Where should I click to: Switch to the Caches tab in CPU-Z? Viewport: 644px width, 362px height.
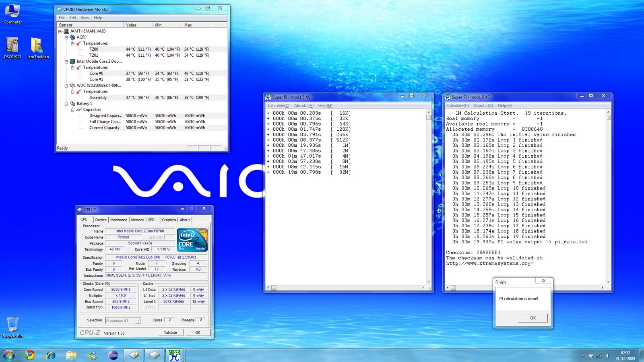pos(101,220)
